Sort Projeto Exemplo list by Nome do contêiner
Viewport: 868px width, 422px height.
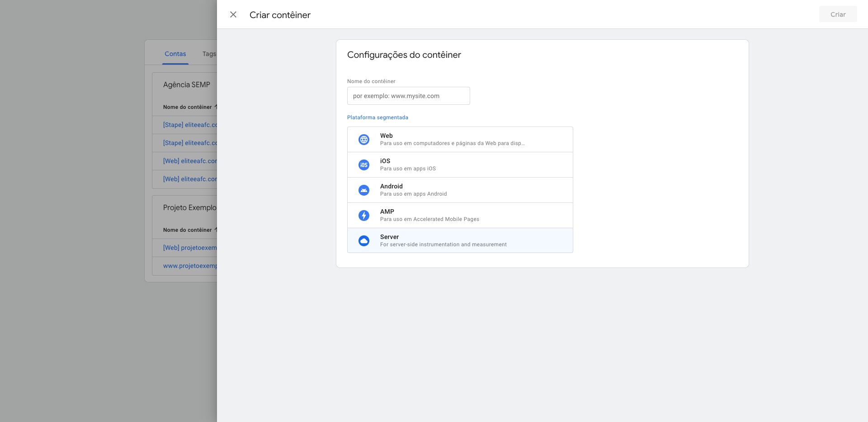click(188, 230)
